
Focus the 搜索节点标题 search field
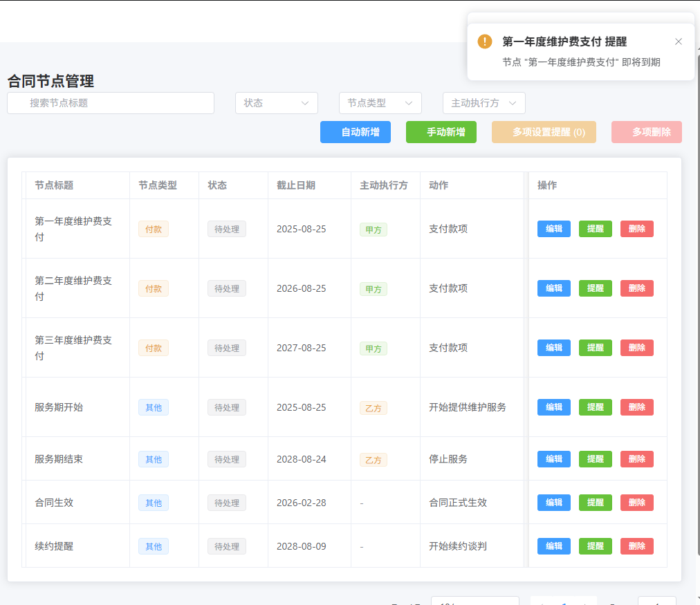point(111,103)
